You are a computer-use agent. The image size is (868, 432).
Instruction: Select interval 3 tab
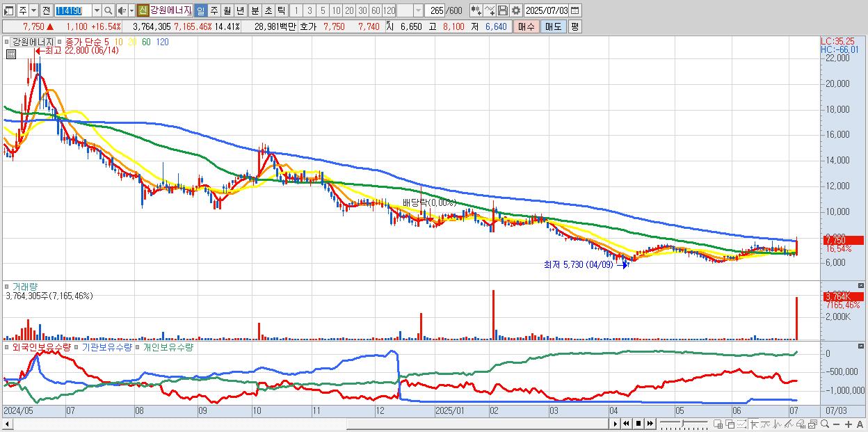310,11
